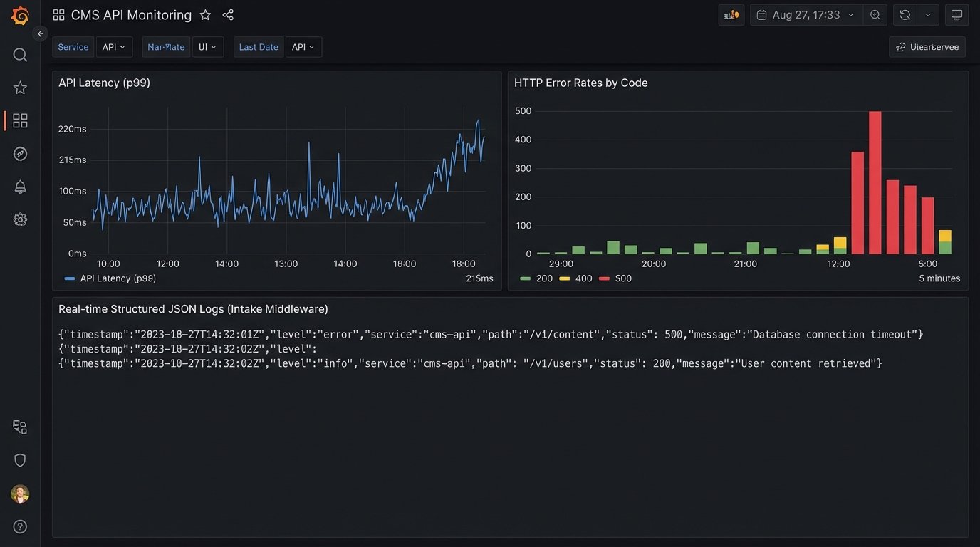Open Explore from the sidebar
The image size is (980, 547).
(x=19, y=152)
